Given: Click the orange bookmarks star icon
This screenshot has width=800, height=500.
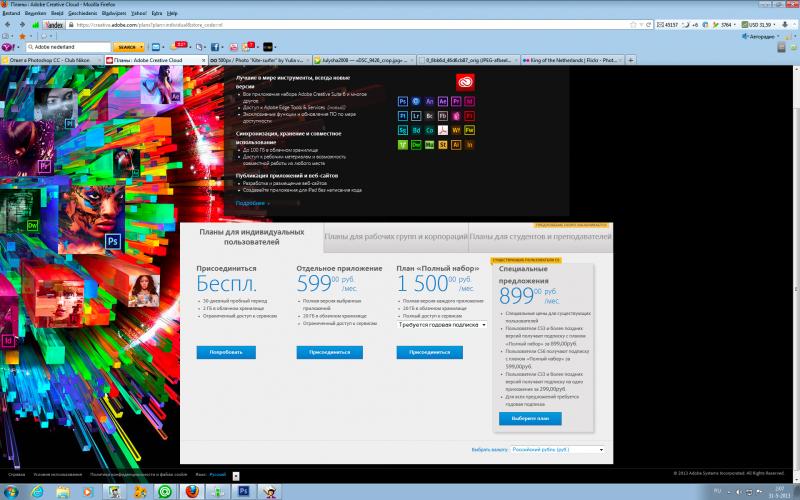Looking at the screenshot, I should click(22, 36).
